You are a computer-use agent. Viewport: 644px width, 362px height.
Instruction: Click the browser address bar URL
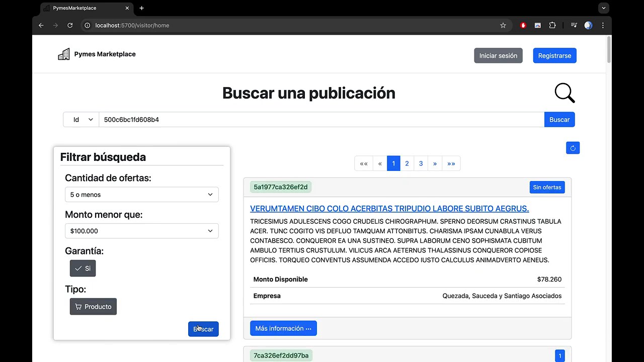tap(132, 25)
